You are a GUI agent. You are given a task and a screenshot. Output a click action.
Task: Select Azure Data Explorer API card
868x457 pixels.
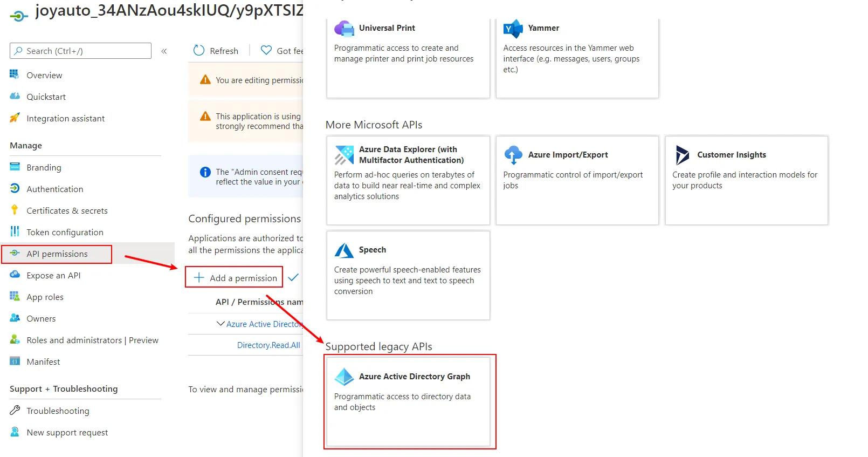pos(408,180)
